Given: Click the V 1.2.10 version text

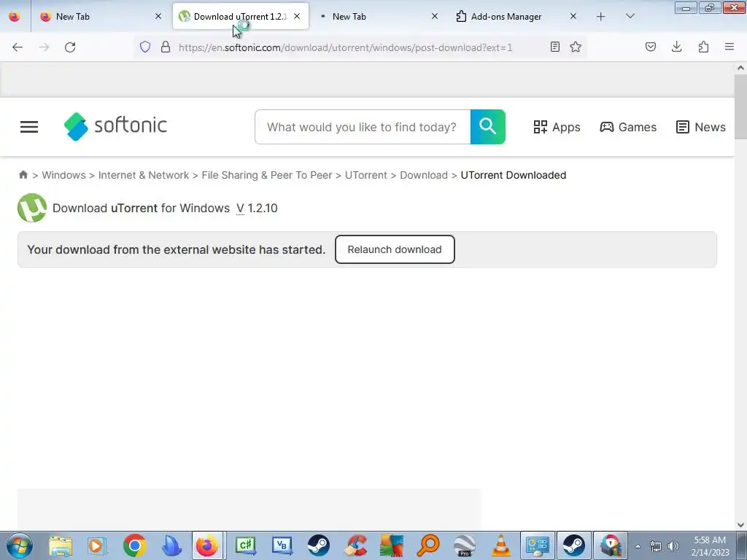Looking at the screenshot, I should pos(257,208).
